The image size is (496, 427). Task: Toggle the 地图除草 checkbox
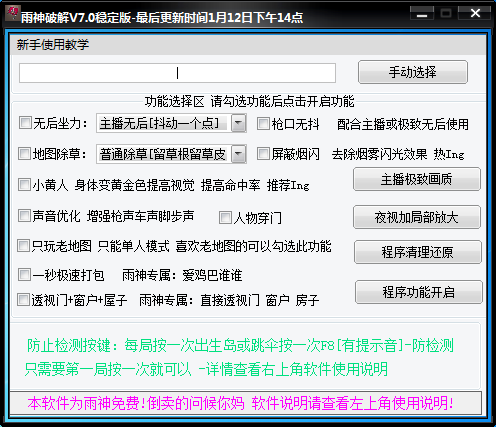pos(24,154)
